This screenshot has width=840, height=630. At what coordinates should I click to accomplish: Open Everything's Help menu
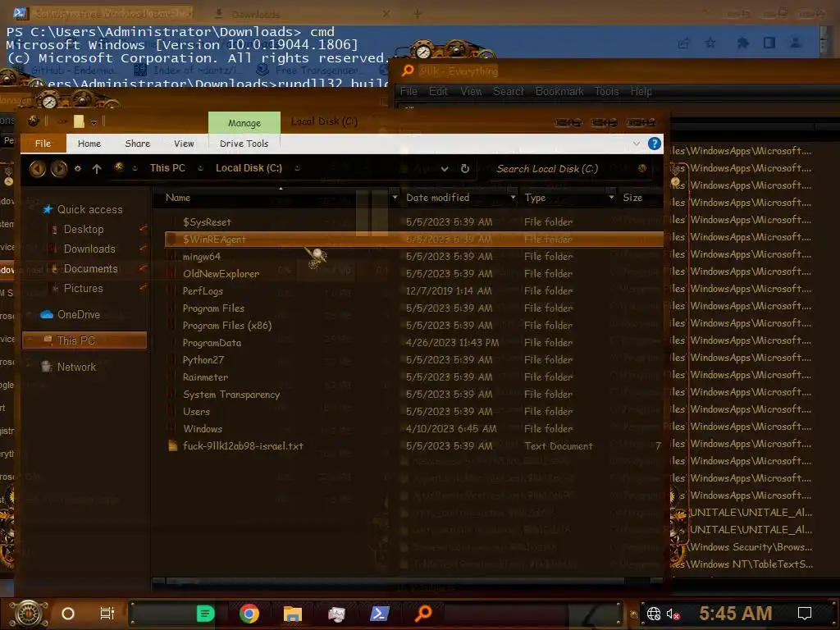click(641, 92)
